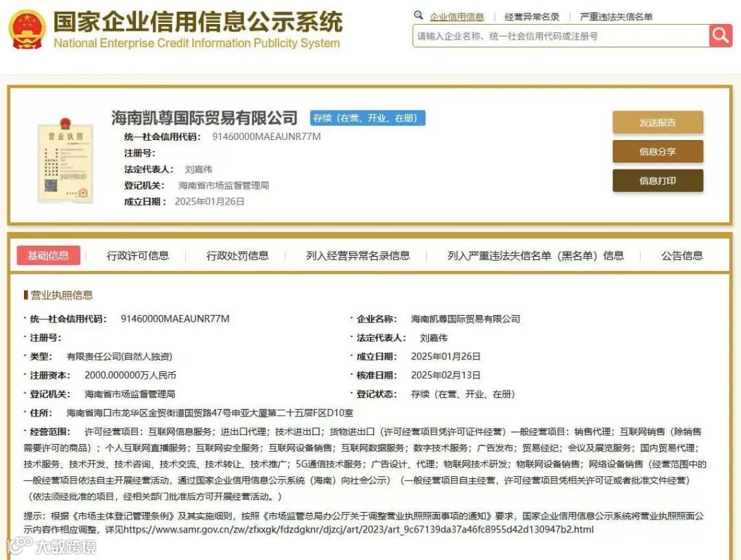741x560 pixels.
Task: Click the header 登记机关 value 海南省市场监督管理局
Action: tap(224, 185)
